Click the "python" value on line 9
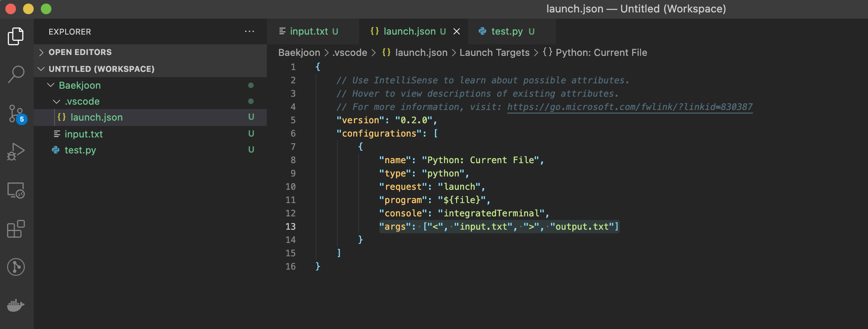 [443, 173]
